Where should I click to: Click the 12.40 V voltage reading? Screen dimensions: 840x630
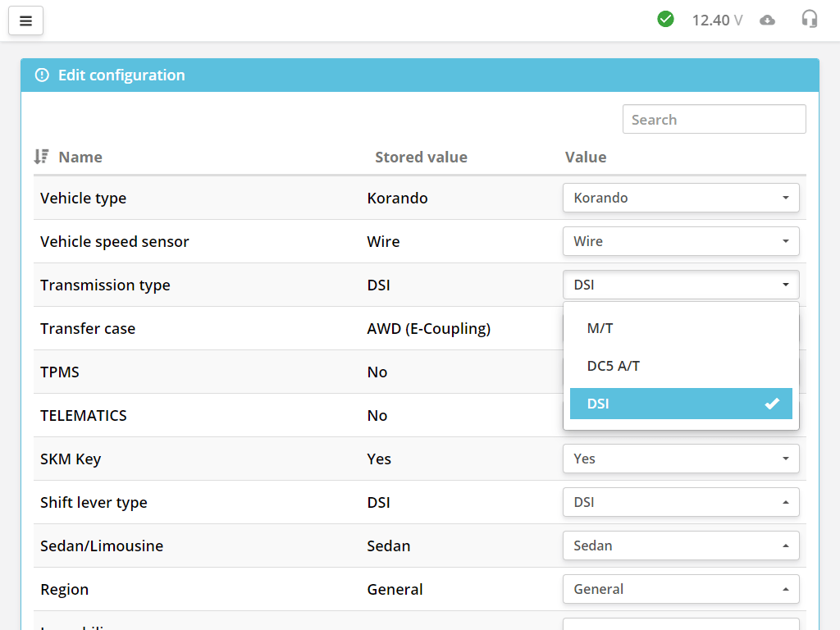pos(716,20)
